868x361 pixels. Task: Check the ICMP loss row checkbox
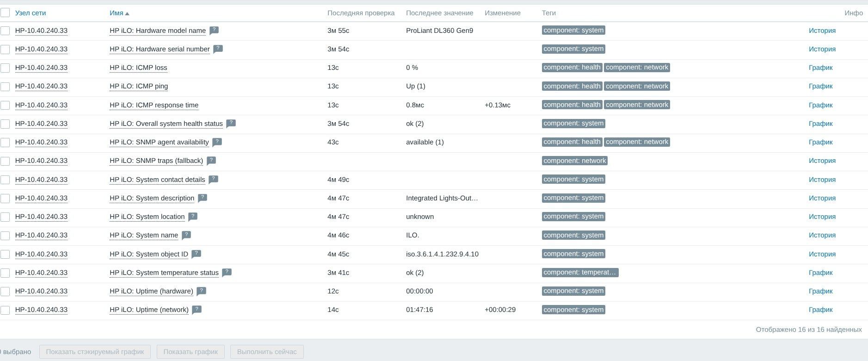[5, 68]
